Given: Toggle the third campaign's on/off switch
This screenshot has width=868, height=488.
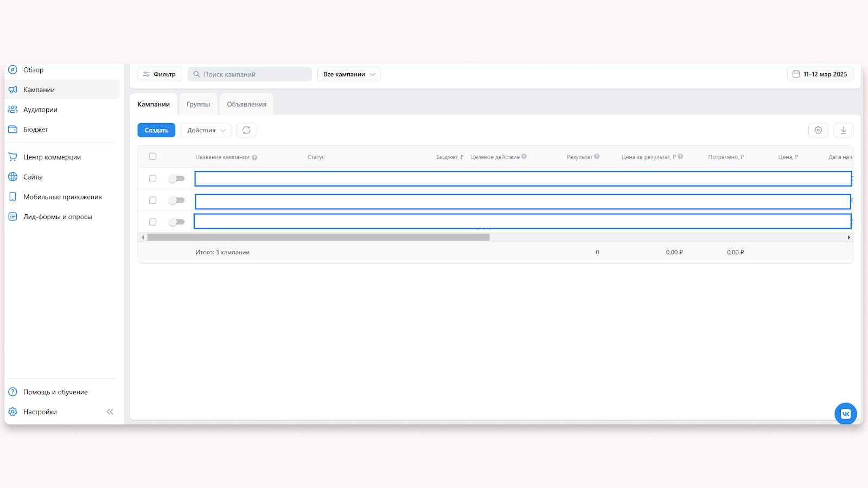Looking at the screenshot, I should [x=176, y=222].
